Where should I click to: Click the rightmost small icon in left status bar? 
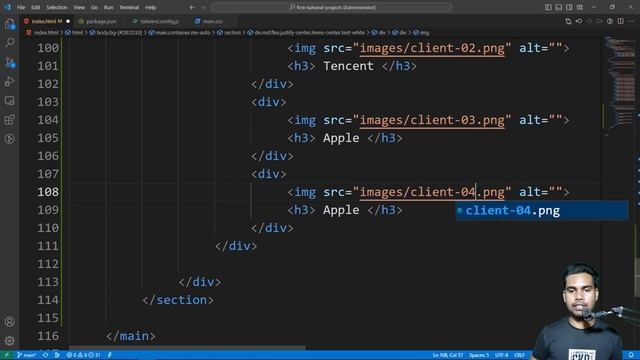(x=109, y=355)
